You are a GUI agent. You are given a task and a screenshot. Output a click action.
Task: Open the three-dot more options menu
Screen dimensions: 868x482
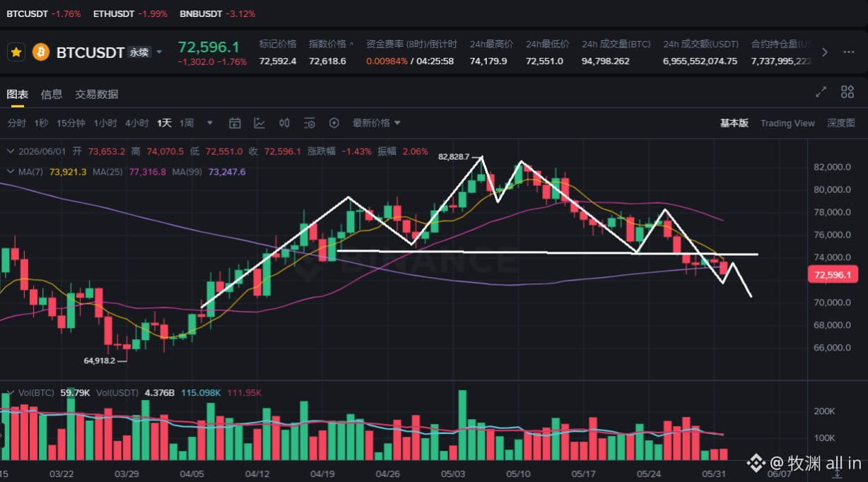(848, 52)
